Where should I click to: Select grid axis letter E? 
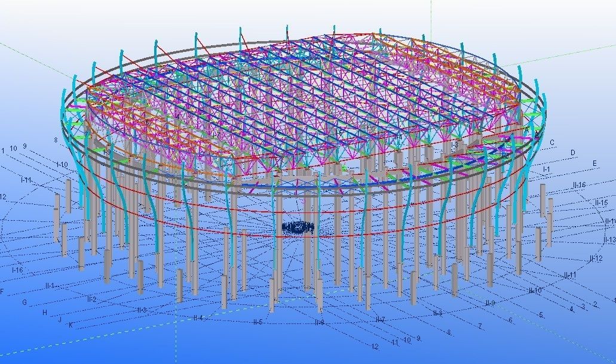pyautogui.click(x=594, y=163)
